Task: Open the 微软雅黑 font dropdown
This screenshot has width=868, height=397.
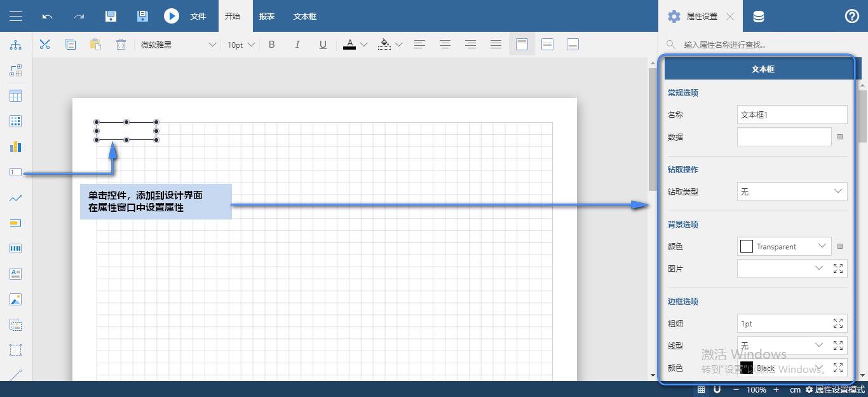Action: coord(179,45)
